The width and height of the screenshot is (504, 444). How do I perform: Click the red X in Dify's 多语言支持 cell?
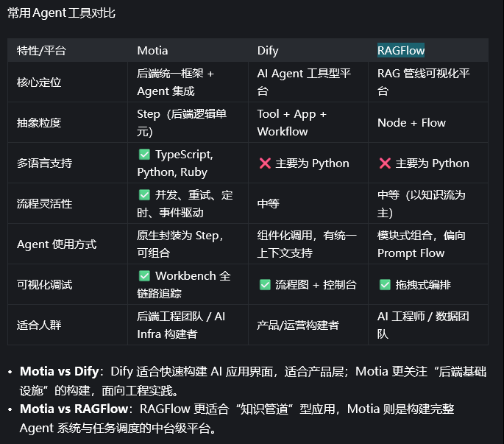tap(265, 163)
